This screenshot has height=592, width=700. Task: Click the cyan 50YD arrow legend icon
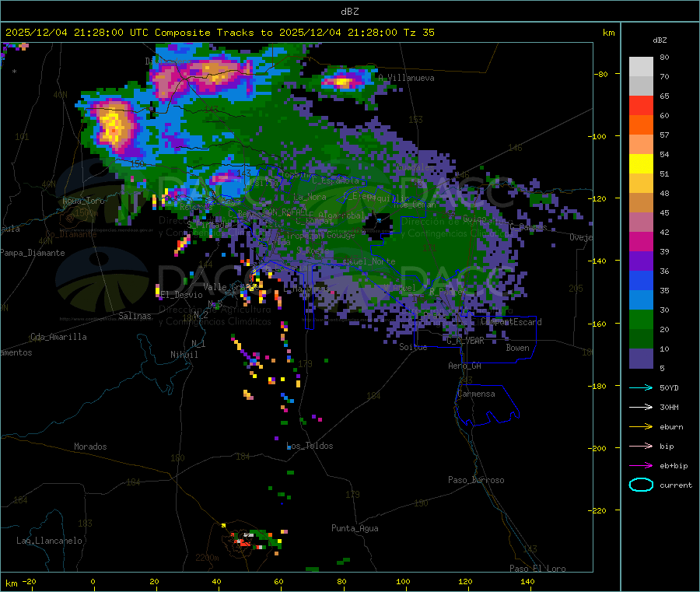tap(641, 387)
